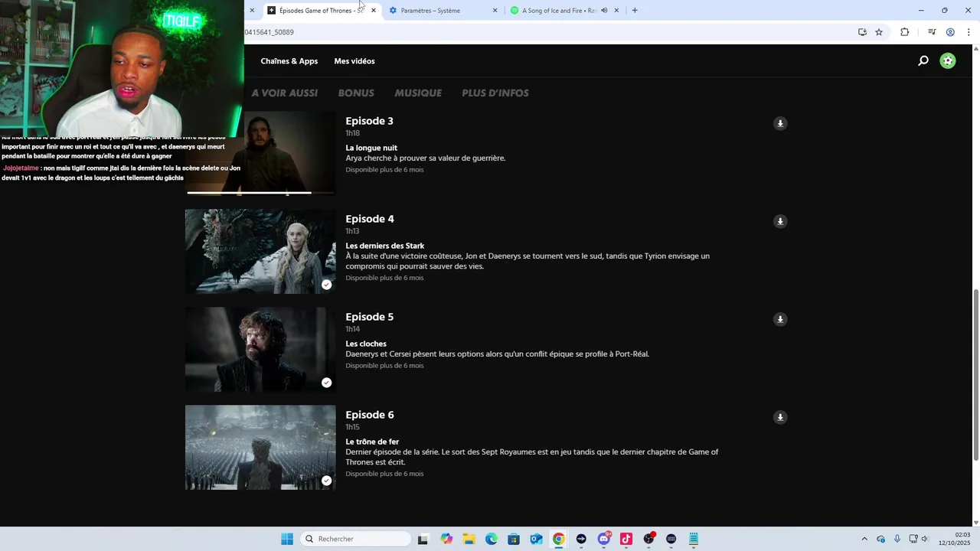Select the text 'Les cloches'
980x551 pixels.
(x=366, y=344)
